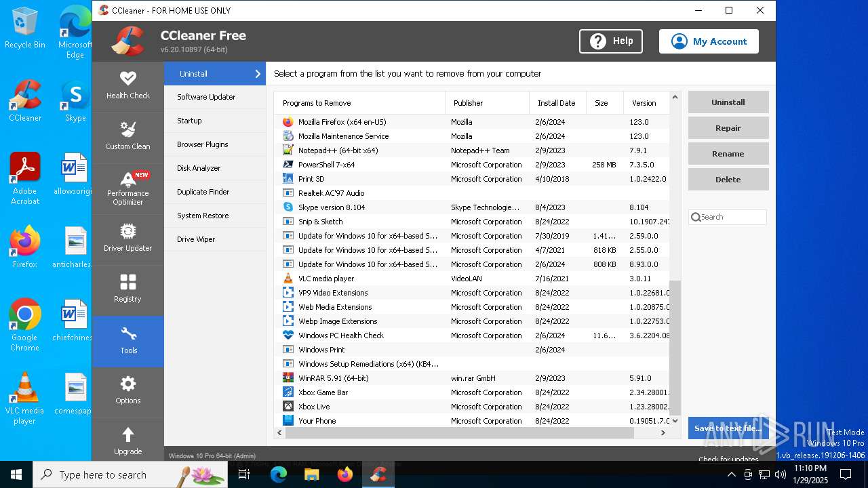Open Performance Optimizer section
The image size is (868, 488).
127,188
